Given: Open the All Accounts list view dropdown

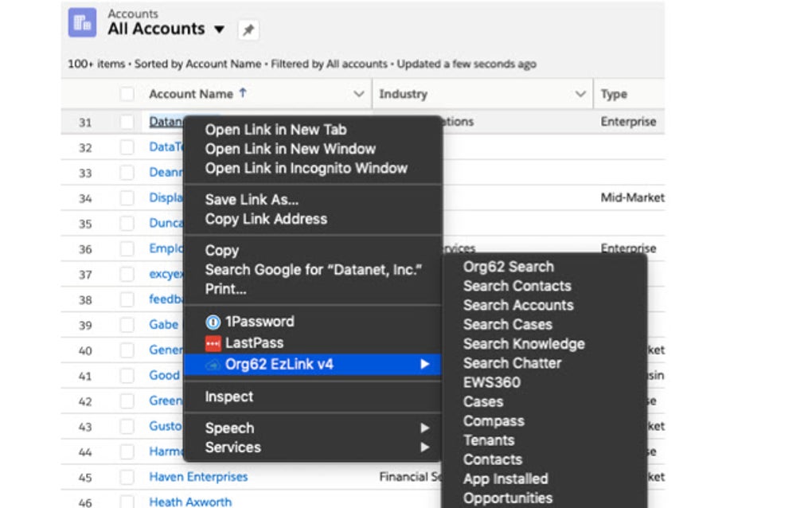Looking at the screenshot, I should tap(220, 30).
